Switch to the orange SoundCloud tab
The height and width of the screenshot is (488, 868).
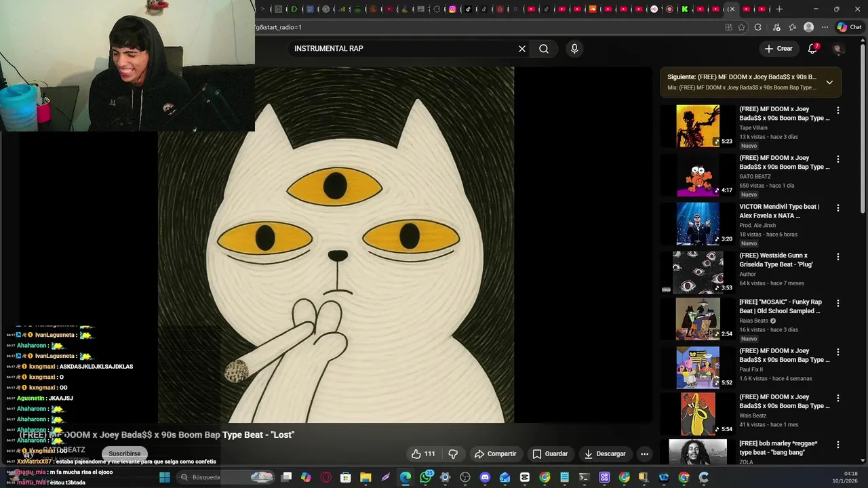coord(593,9)
